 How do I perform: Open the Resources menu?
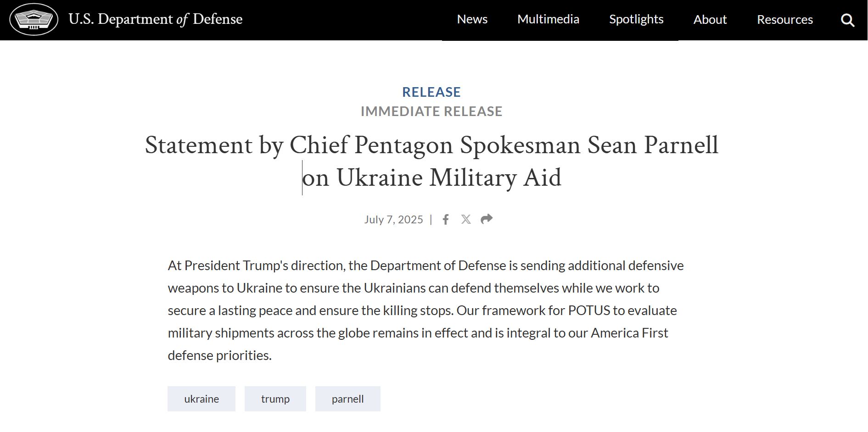785,20
